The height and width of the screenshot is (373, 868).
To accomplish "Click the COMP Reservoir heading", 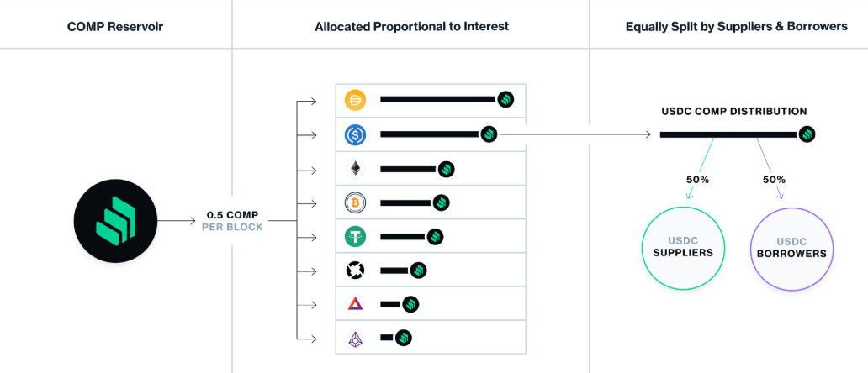I will 115,27.
